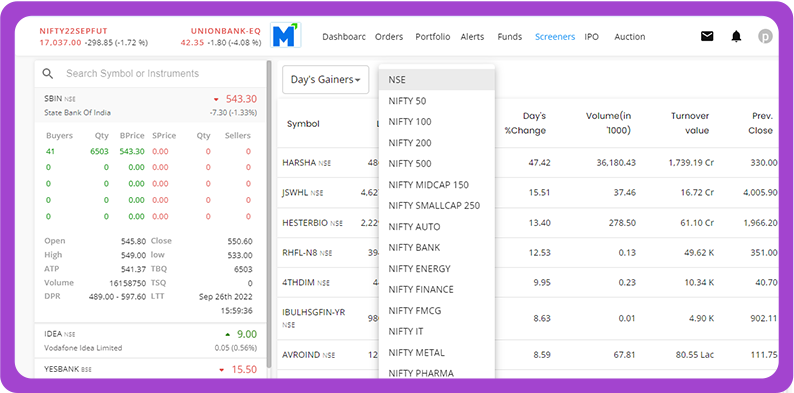Choose NIFTY 50 in the dropdown list
The image size is (794, 393).
pyautogui.click(x=436, y=101)
